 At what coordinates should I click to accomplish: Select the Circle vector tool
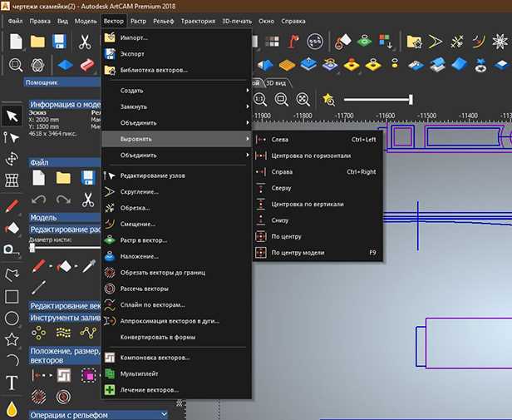click(12, 318)
